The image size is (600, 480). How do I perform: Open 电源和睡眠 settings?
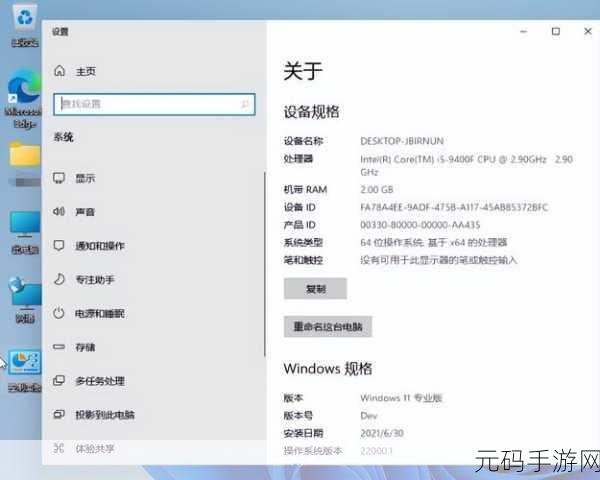click(x=100, y=313)
